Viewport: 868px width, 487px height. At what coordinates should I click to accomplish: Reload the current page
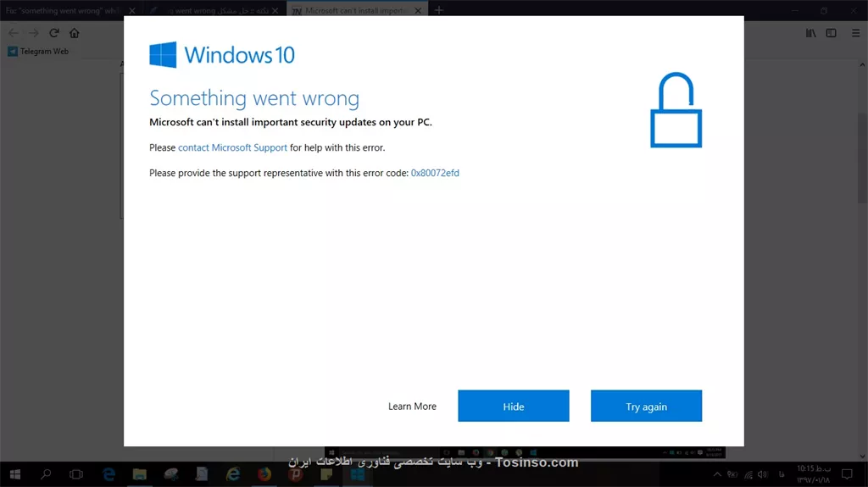tap(54, 33)
